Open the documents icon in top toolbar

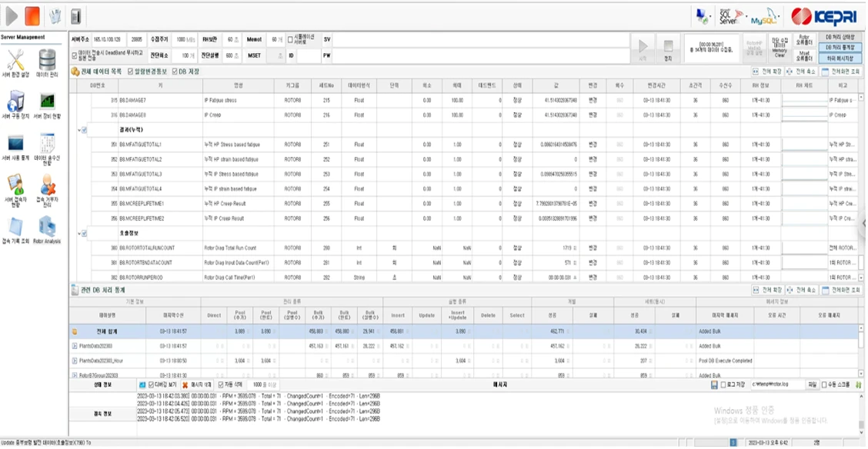click(x=55, y=17)
